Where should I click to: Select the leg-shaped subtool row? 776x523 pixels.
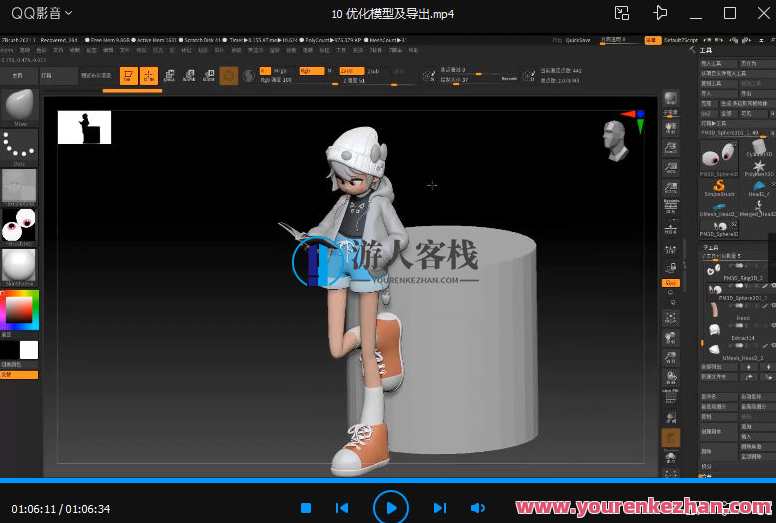737,310
